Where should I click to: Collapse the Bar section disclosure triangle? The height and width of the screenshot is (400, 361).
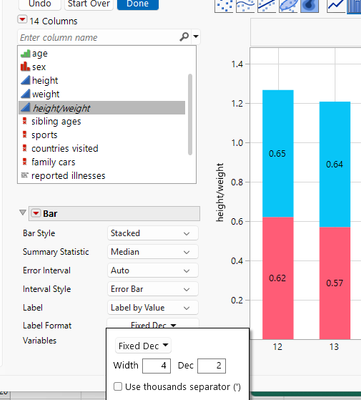tap(23, 213)
